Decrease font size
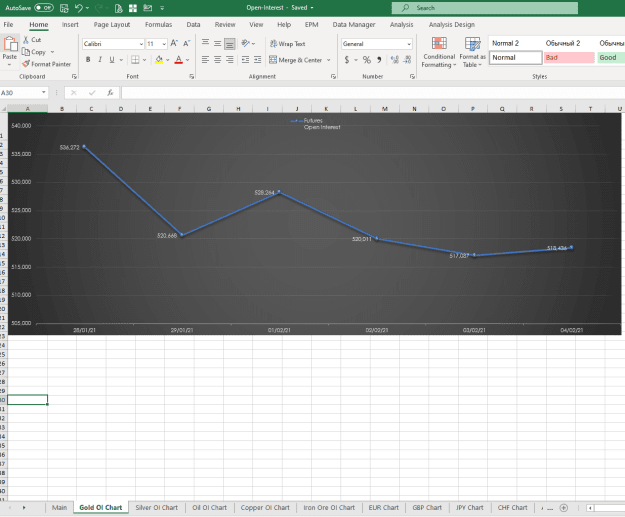This screenshot has height=517, width=625. click(187, 43)
